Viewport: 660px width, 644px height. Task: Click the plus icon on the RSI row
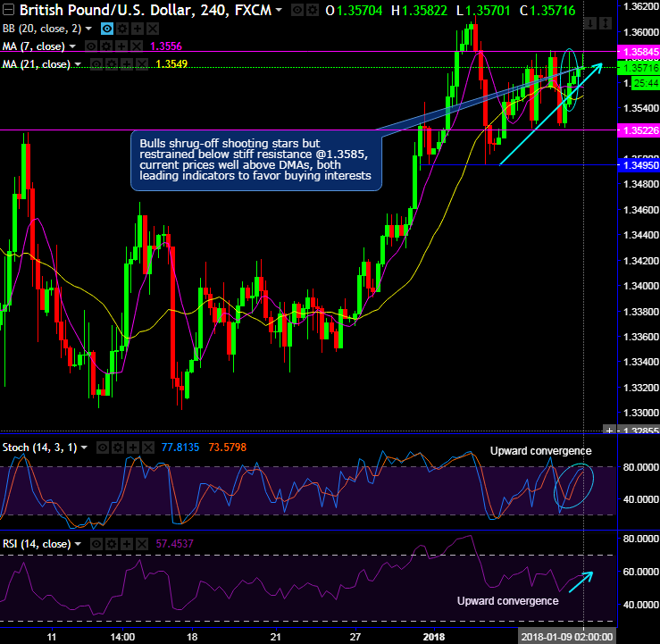(x=127, y=544)
